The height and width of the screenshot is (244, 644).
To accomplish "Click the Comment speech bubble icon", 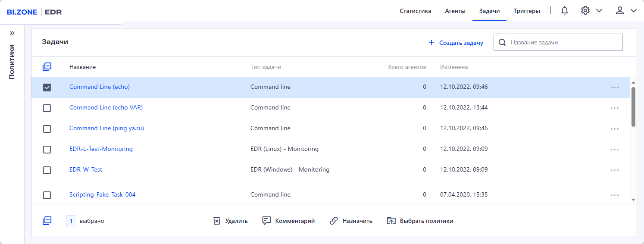I will [x=266, y=221].
